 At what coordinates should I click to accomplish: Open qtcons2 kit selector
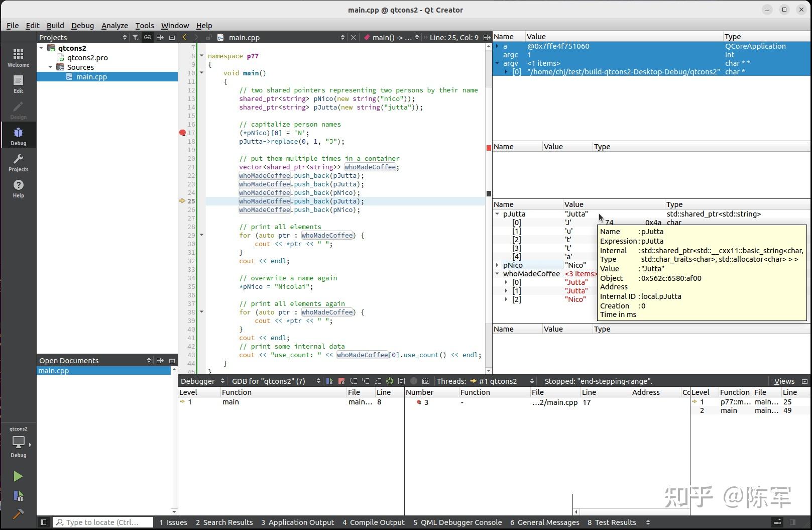click(18, 442)
